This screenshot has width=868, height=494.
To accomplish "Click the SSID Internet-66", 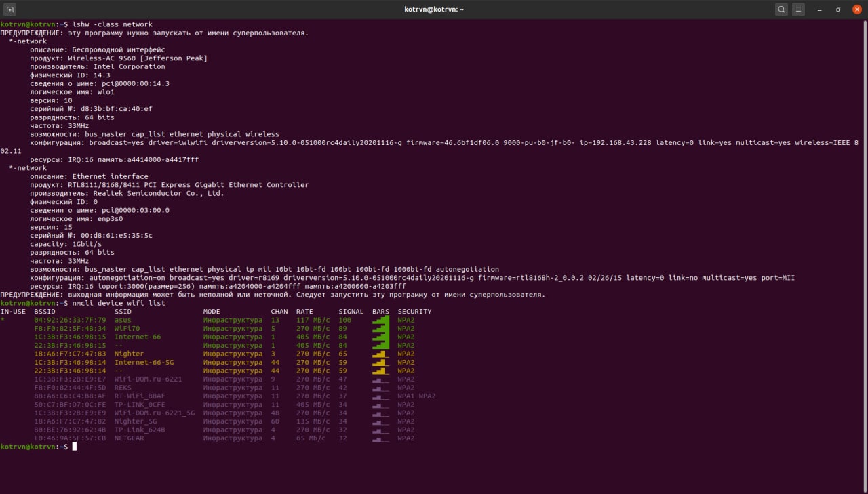I will 138,337.
